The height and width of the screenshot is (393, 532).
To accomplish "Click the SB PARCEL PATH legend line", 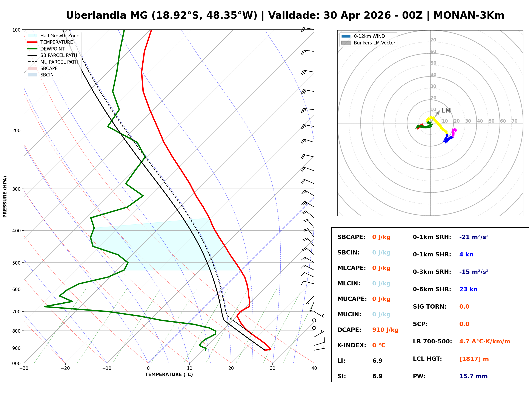I will click(32, 55).
